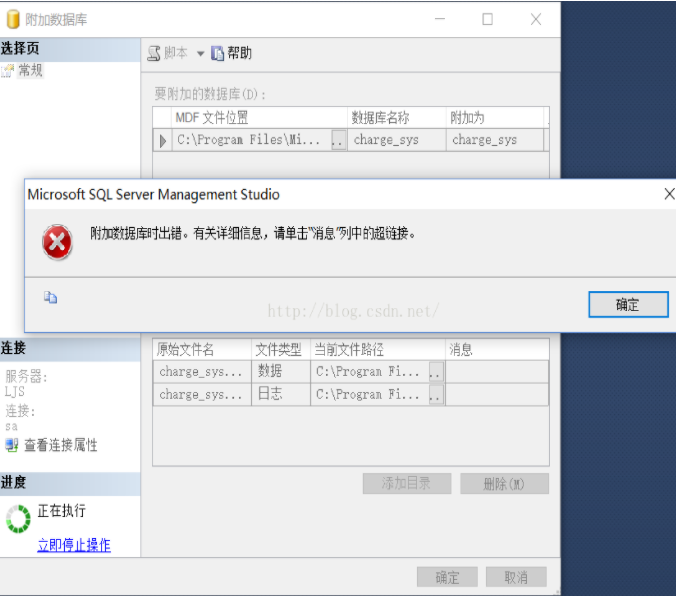The height and width of the screenshot is (596, 676).
Task: Browse MDF location with the ellipsis button
Action: 338,140
